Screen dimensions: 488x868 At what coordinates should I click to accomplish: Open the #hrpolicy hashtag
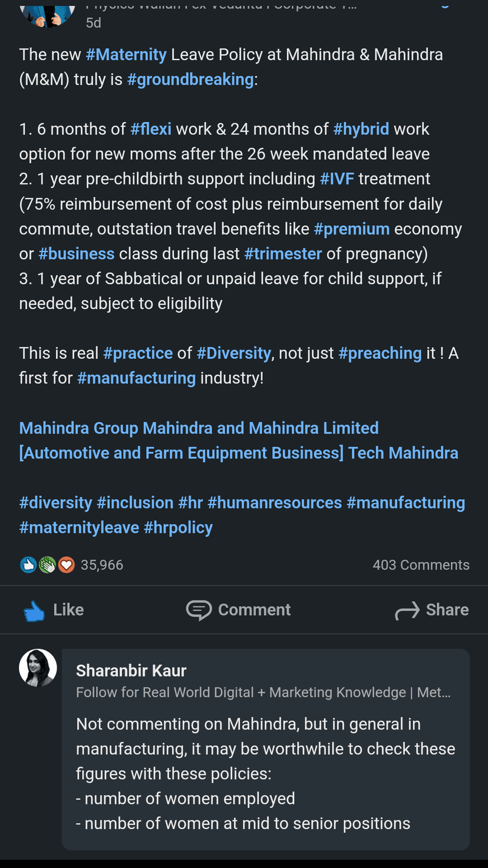[178, 527]
